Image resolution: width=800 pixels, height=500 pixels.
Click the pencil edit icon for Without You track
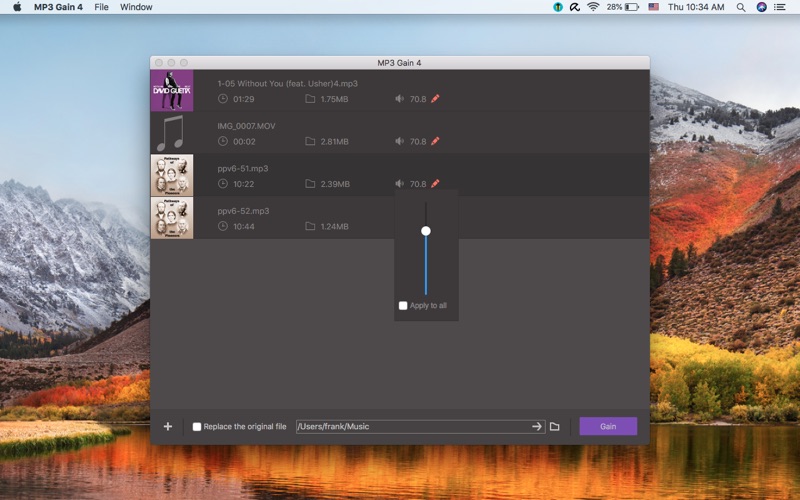[x=435, y=98]
